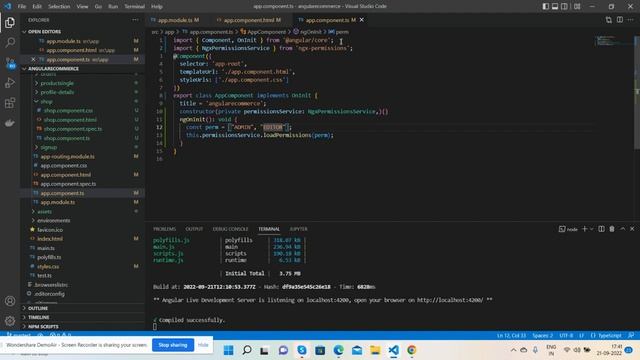This screenshot has width=640, height=360.
Task: Open Customize Layout icon in title bar
Action: coord(577,6)
